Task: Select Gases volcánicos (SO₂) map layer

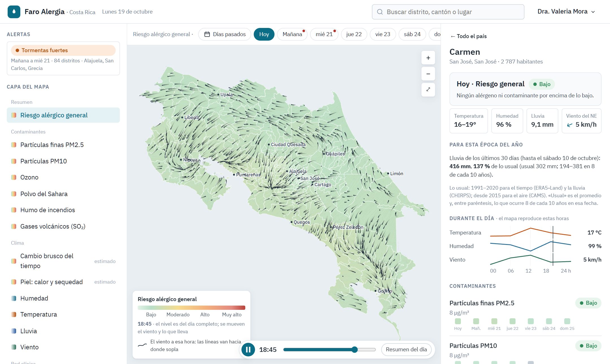Action: coord(63,226)
